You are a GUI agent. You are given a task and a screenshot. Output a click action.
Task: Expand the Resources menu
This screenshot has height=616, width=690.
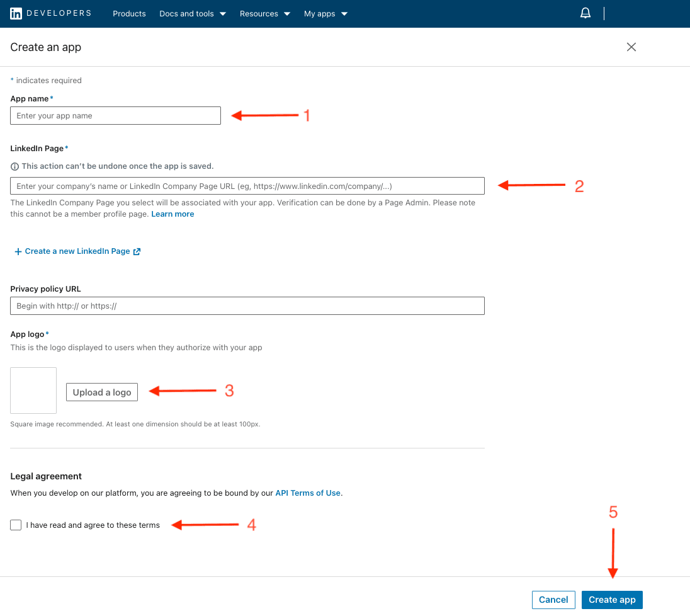(264, 13)
